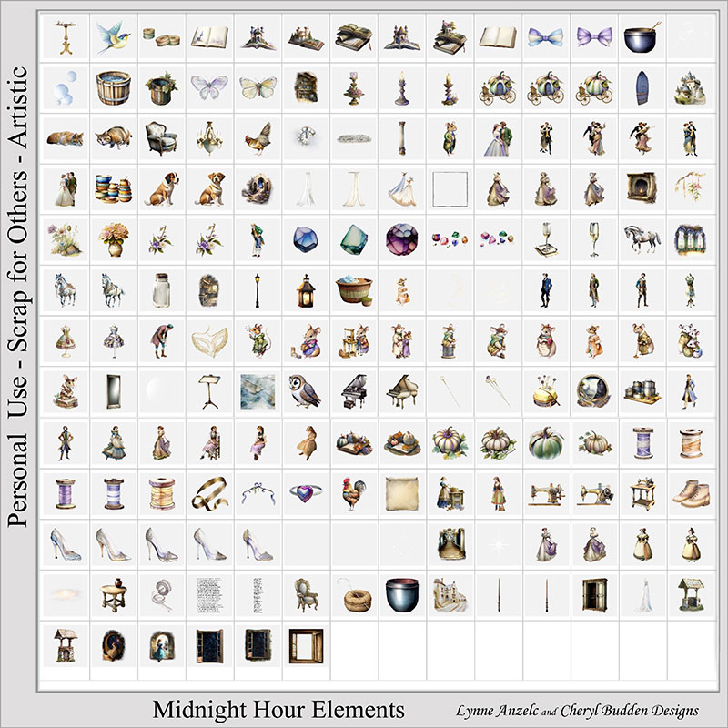The image size is (728, 728).
Task: Click the wooden tub filled with water
Action: coord(113,87)
